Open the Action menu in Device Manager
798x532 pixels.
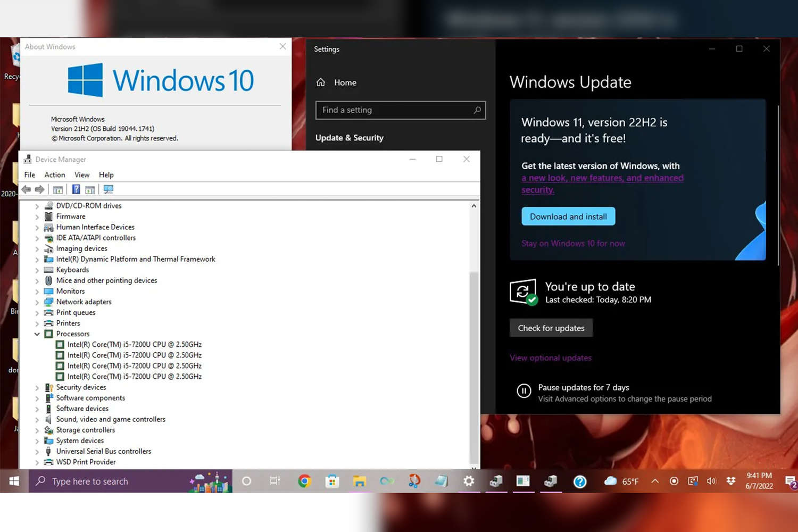pos(54,174)
